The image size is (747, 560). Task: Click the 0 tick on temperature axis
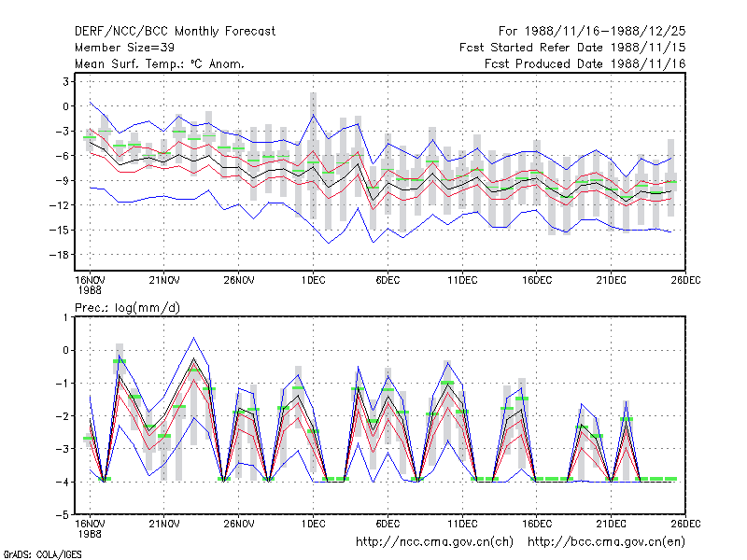coord(65,106)
